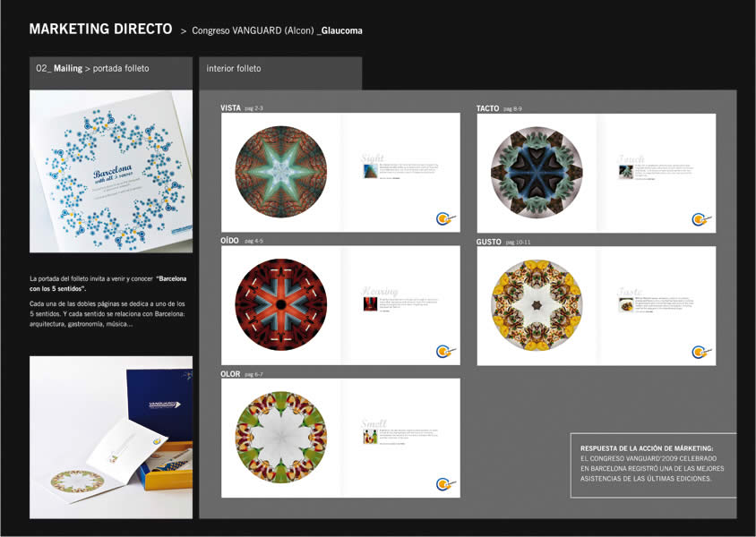
Task: Open the Vanguard blue box photo
Action: tap(111, 438)
